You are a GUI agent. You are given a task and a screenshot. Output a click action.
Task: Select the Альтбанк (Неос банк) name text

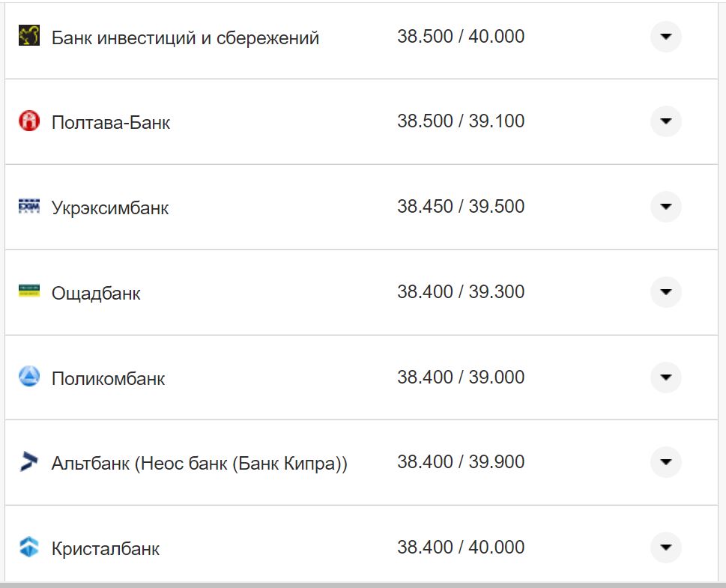[199, 462]
